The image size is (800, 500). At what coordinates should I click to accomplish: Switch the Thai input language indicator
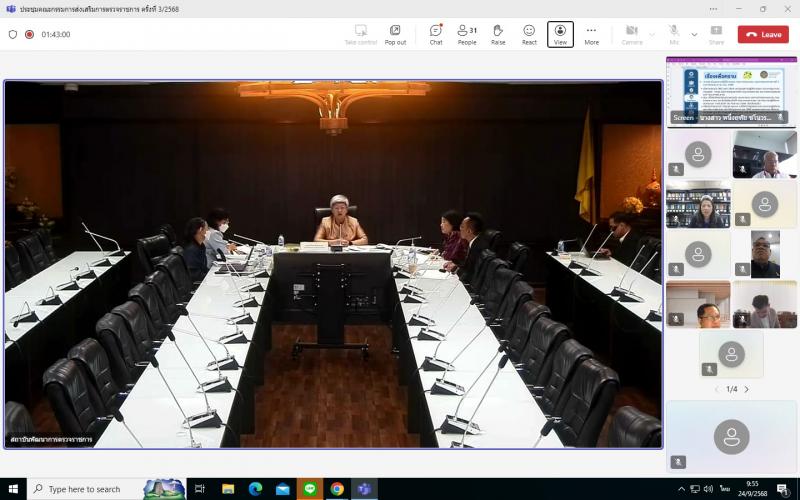[x=725, y=489]
